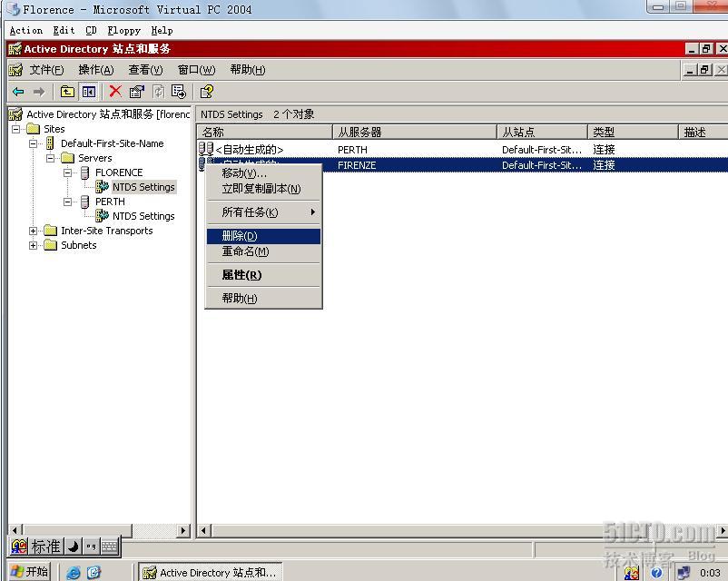Click the Export list toolbar icon
This screenshot has height=581, width=728.
(x=179, y=92)
